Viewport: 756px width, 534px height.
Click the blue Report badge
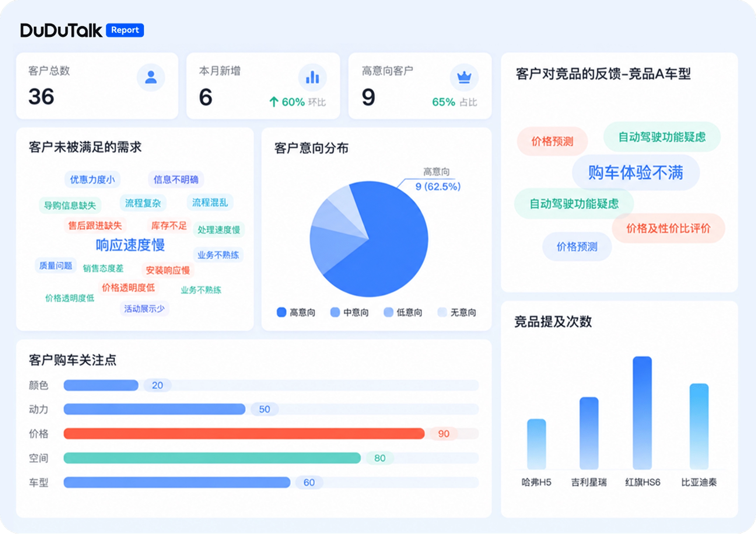click(x=125, y=30)
